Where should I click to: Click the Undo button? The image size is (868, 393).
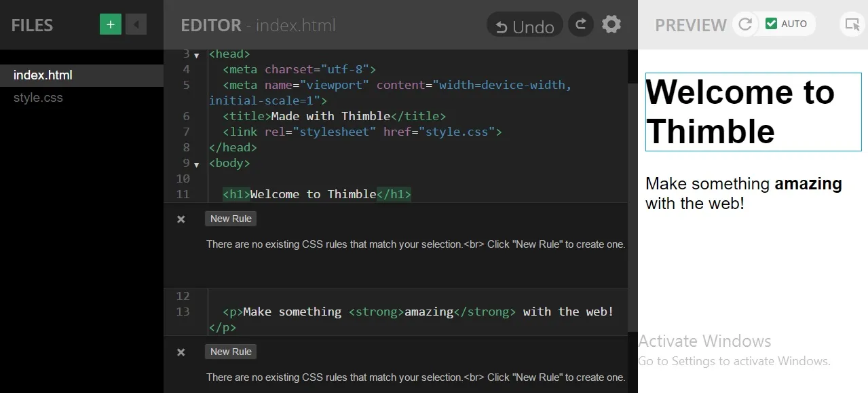pos(524,24)
